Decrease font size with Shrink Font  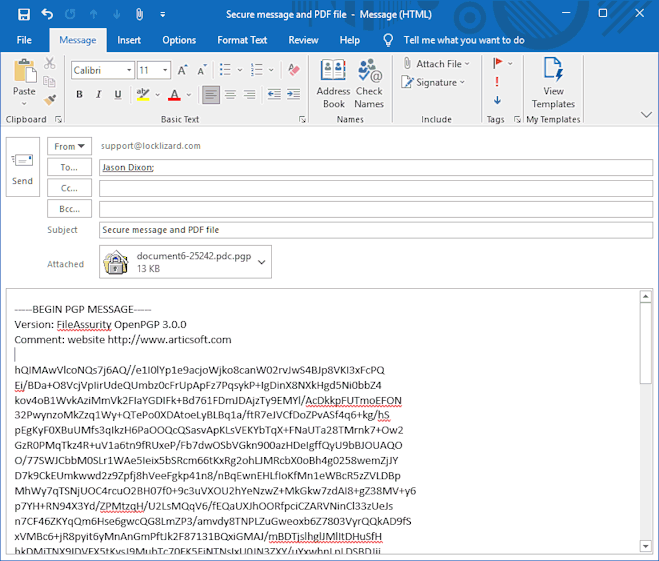[202, 70]
